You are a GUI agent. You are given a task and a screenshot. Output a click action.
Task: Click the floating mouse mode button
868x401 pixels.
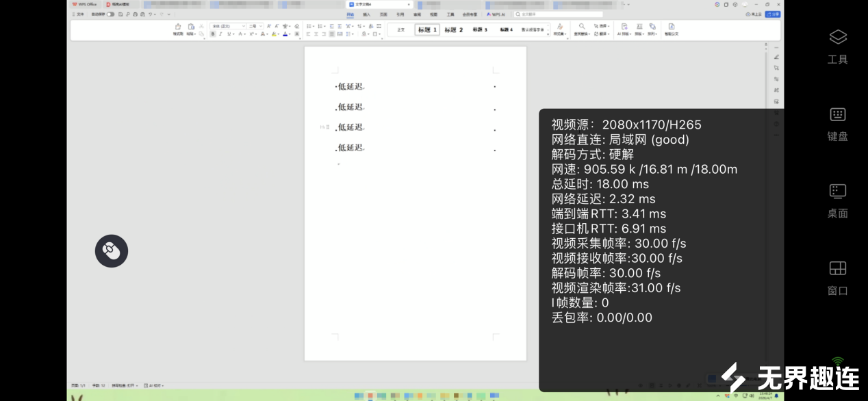pos(112,251)
